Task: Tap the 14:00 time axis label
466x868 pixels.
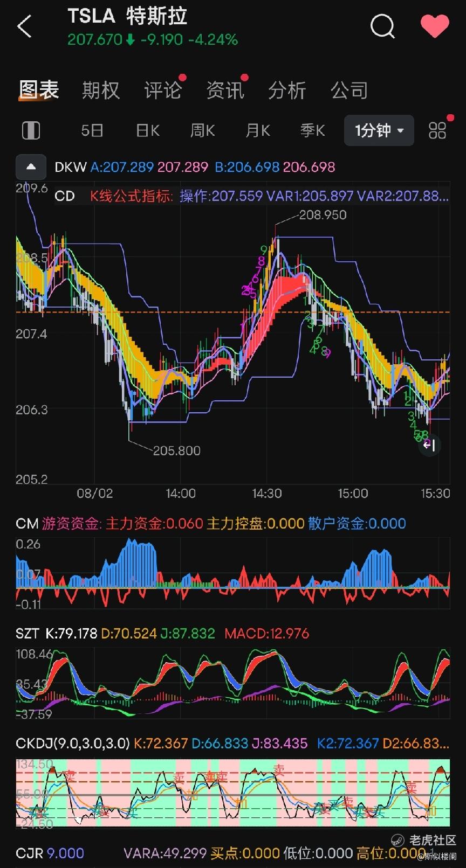Action: [181, 494]
